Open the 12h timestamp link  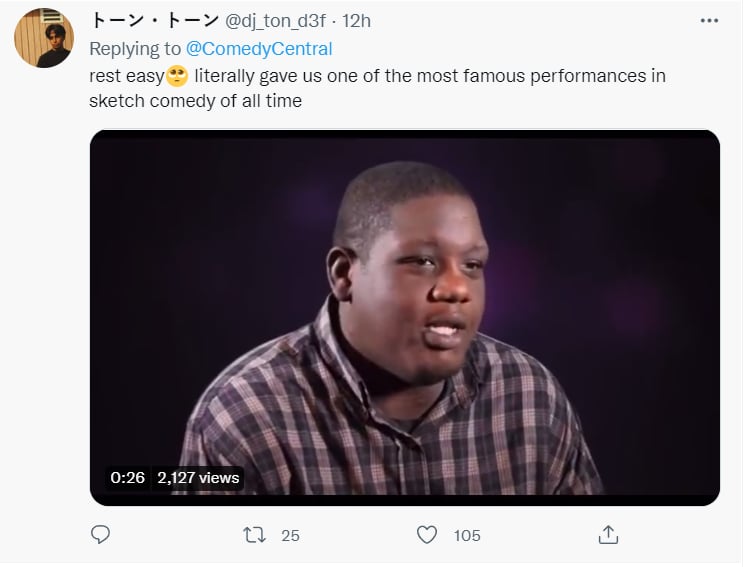pos(356,21)
